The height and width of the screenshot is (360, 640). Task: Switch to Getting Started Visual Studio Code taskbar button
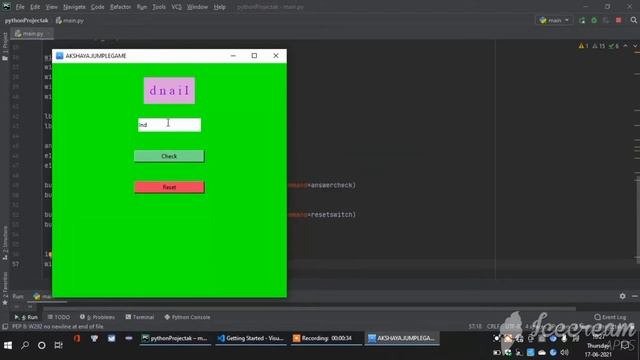(251, 338)
